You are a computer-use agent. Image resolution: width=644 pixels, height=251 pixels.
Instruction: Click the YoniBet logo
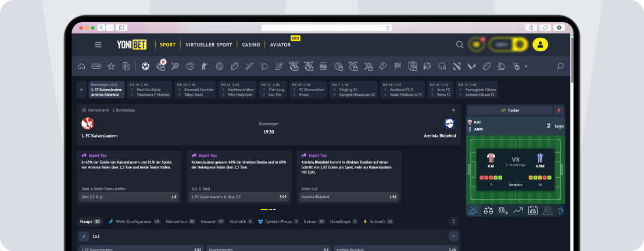pyautogui.click(x=131, y=44)
